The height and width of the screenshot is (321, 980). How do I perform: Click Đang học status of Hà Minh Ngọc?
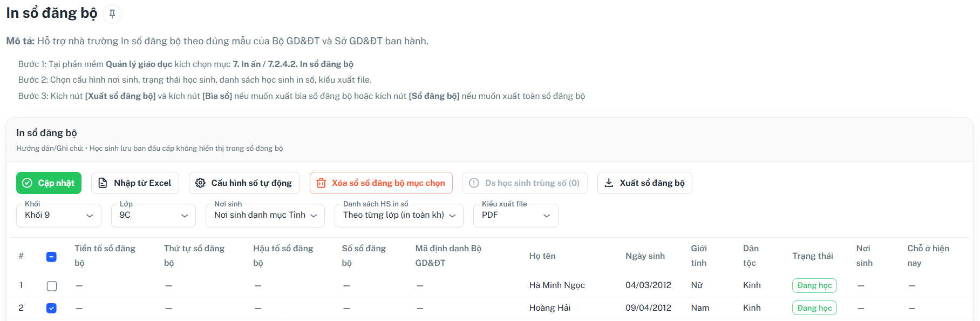click(x=814, y=285)
